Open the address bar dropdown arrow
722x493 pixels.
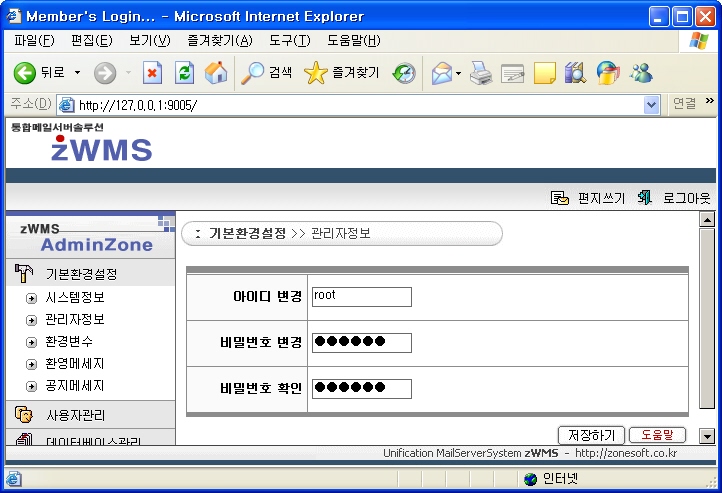pyautogui.click(x=652, y=104)
